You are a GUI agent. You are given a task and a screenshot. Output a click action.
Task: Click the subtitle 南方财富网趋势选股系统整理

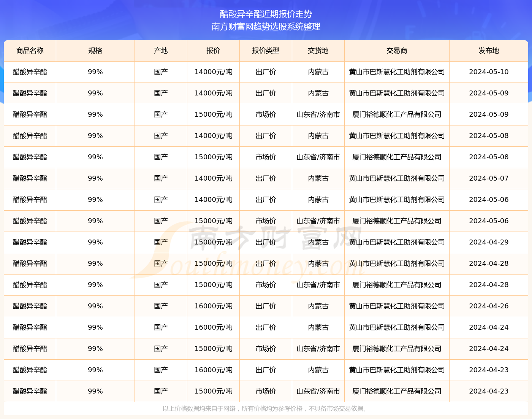(x=266, y=27)
